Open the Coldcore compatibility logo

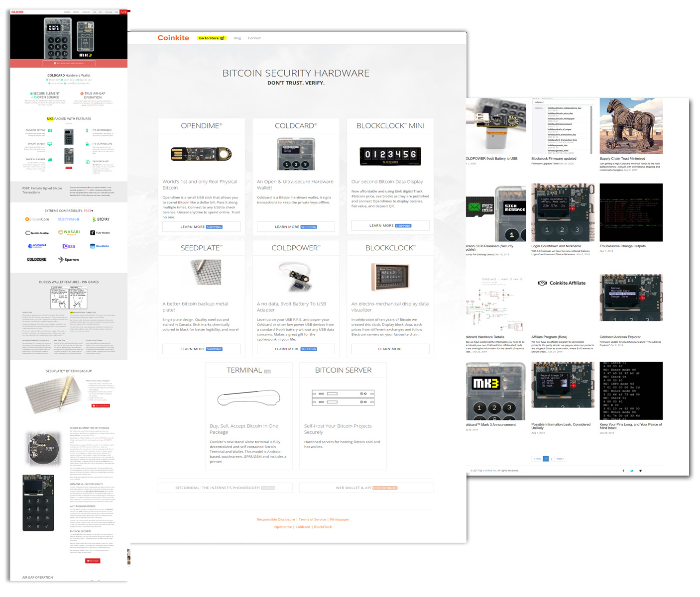(37, 260)
